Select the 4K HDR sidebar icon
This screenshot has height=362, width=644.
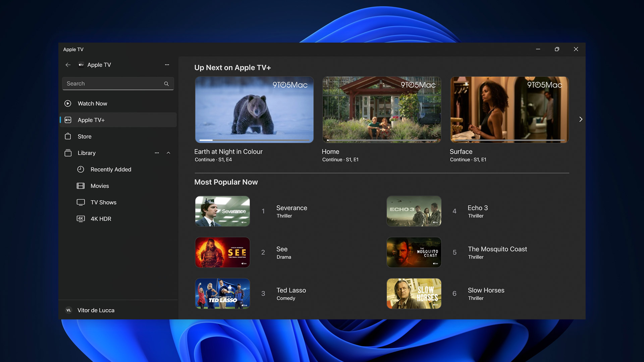click(x=80, y=219)
